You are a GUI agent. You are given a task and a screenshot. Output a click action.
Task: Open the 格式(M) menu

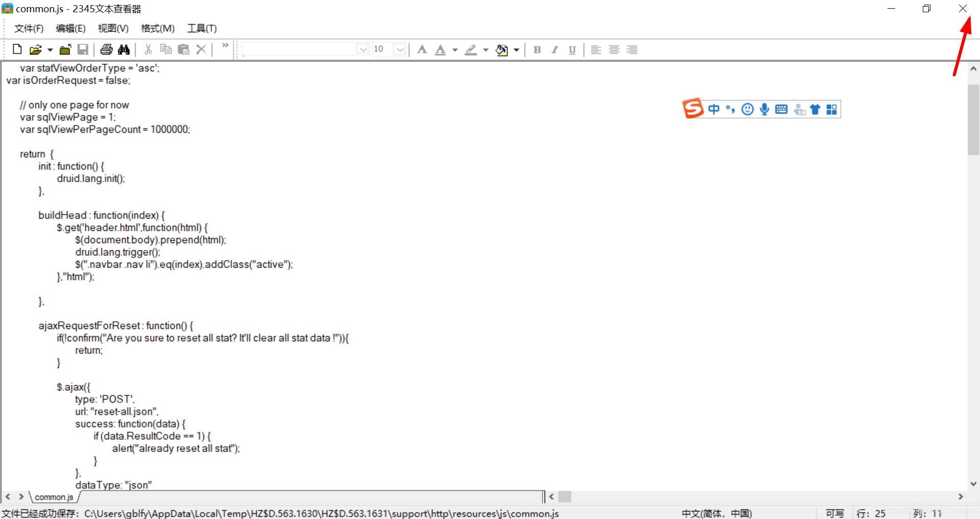[157, 28]
